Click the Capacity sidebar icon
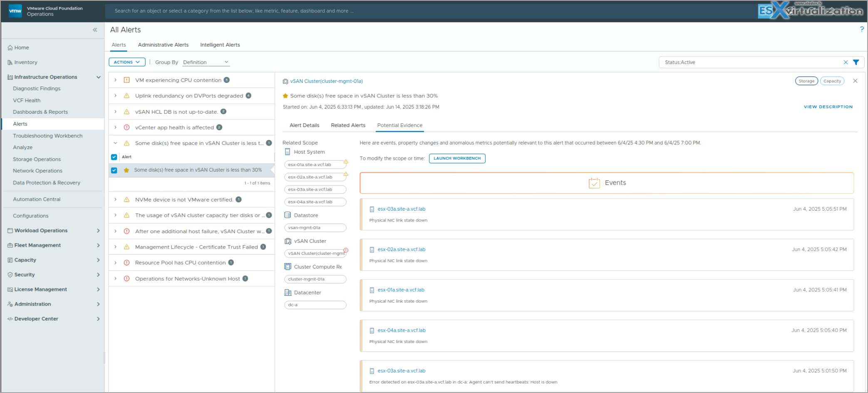 10,260
